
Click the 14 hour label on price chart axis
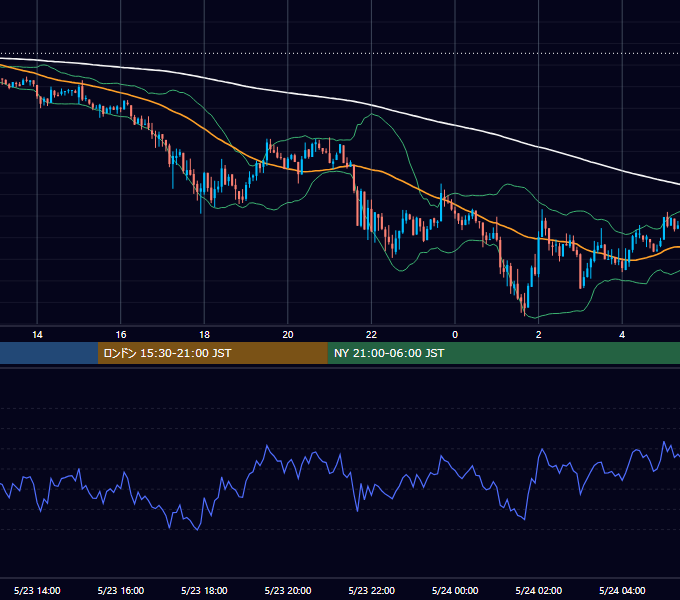coord(37,335)
